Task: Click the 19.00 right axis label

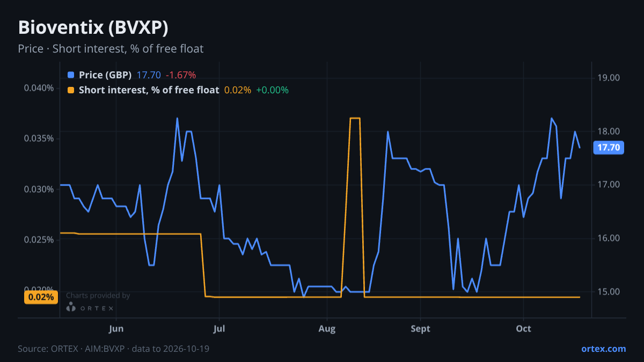Action: coord(608,78)
